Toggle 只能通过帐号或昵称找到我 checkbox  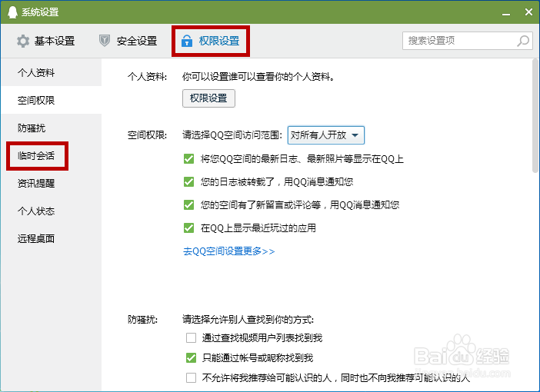point(191,358)
